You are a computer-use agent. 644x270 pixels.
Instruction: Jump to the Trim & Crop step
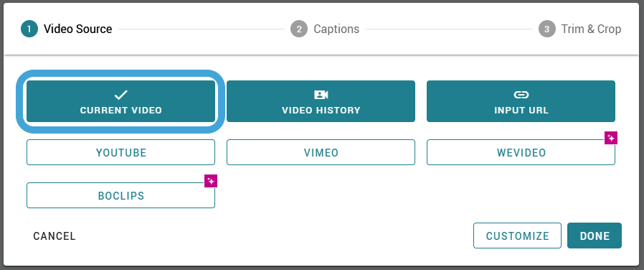click(x=591, y=29)
